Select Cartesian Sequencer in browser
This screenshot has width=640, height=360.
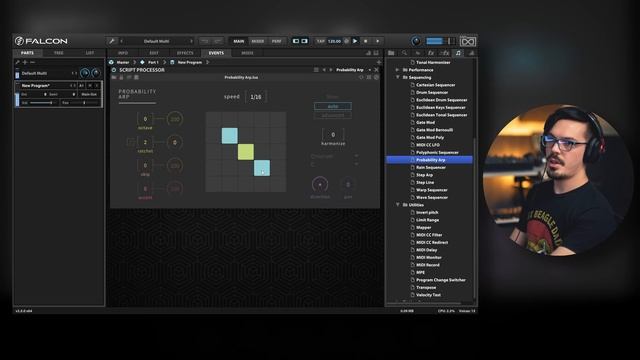(436, 85)
